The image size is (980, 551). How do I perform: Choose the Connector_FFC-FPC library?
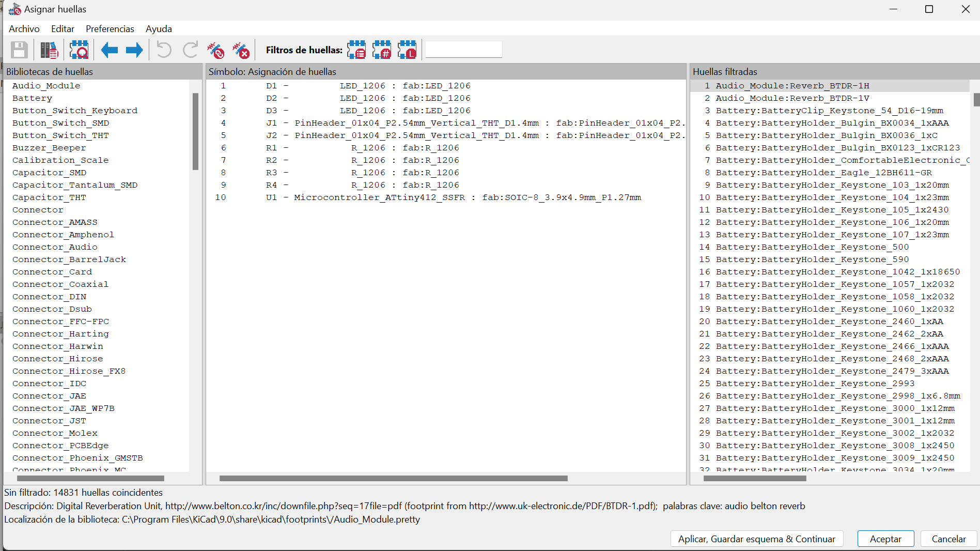click(61, 322)
